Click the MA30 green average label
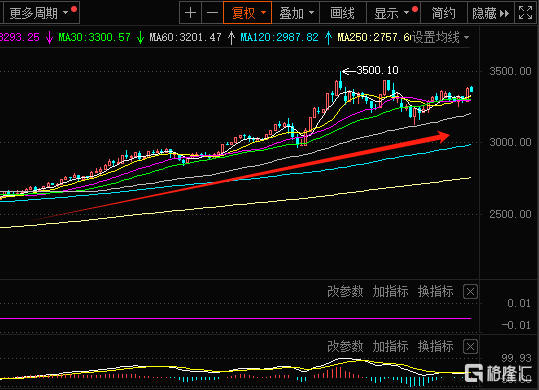Image resolution: width=539 pixels, height=390 pixels. (x=94, y=37)
